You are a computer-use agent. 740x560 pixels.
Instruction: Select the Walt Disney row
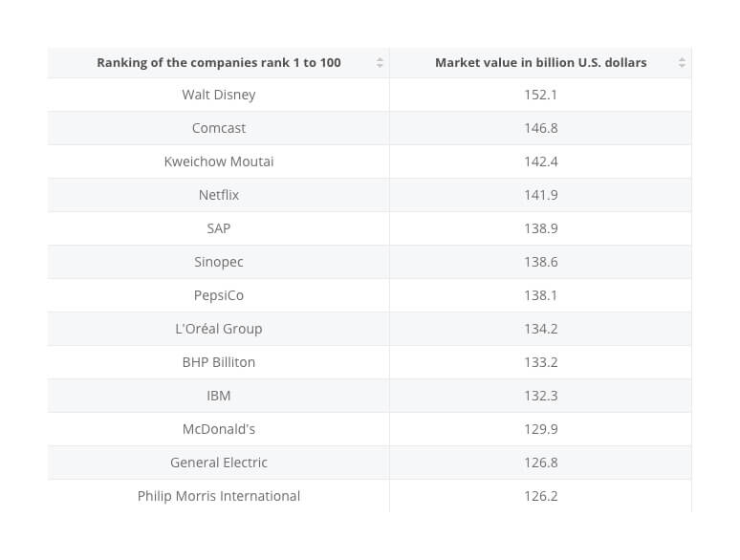(x=219, y=95)
